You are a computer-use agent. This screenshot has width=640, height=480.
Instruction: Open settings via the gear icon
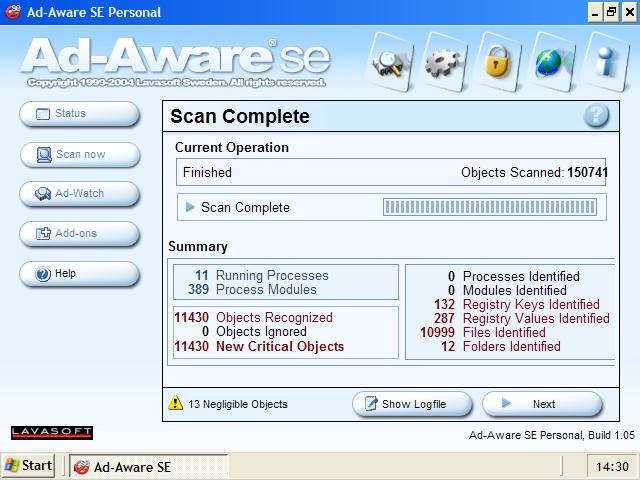(x=443, y=62)
